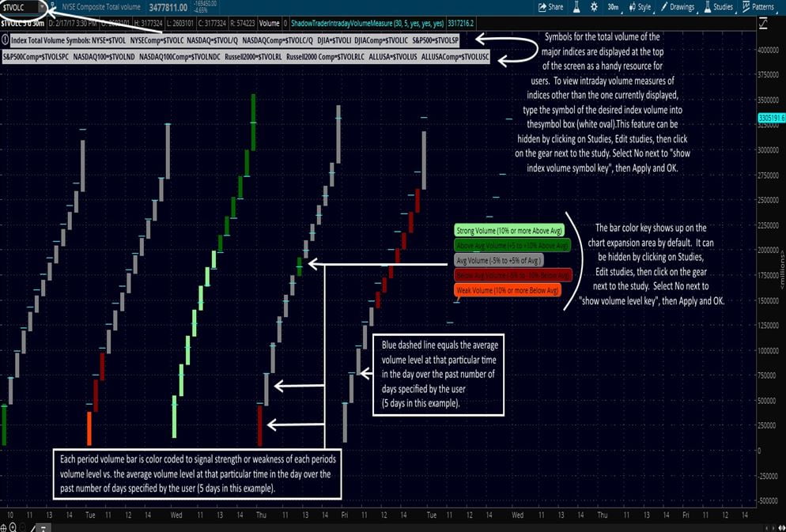Click the Volume study label in the header
The width and height of the screenshot is (786, 532).
click(269, 24)
